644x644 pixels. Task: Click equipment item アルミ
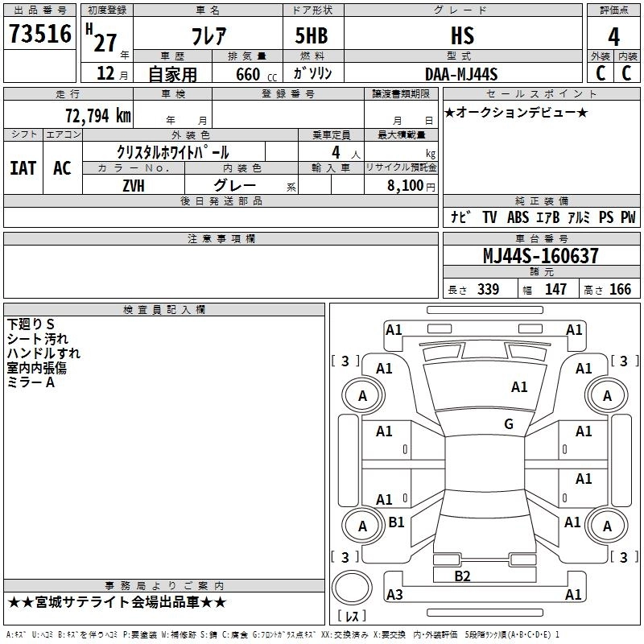coord(579,217)
